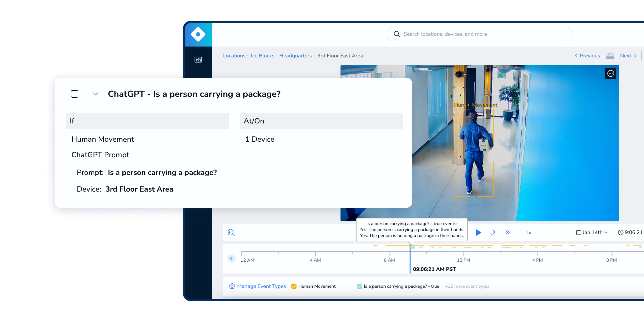Click the device name 3rd Floor East Area
The height and width of the screenshot is (322, 644).
tap(139, 189)
